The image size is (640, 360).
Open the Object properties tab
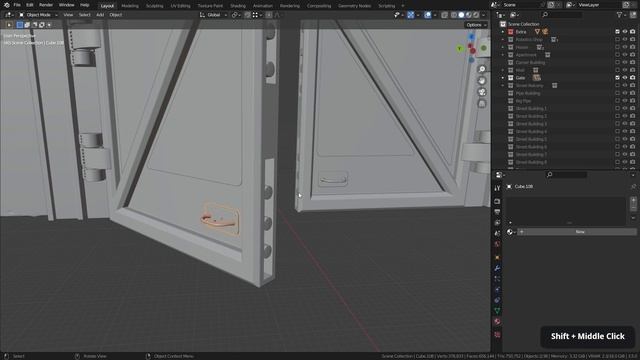pos(497,258)
